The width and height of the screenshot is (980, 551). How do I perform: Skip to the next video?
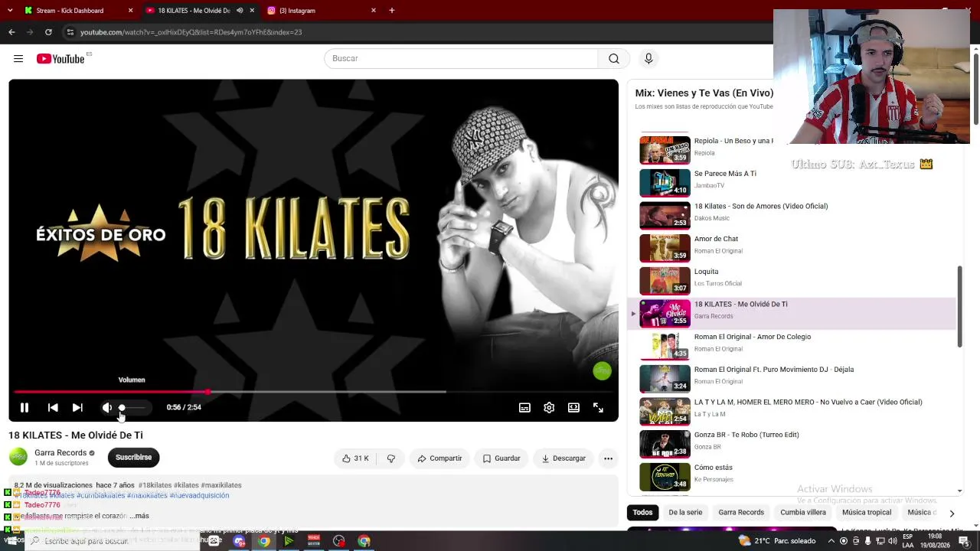(77, 408)
